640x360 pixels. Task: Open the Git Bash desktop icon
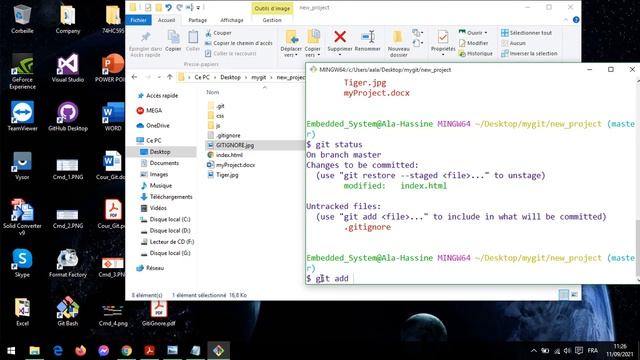tap(68, 311)
